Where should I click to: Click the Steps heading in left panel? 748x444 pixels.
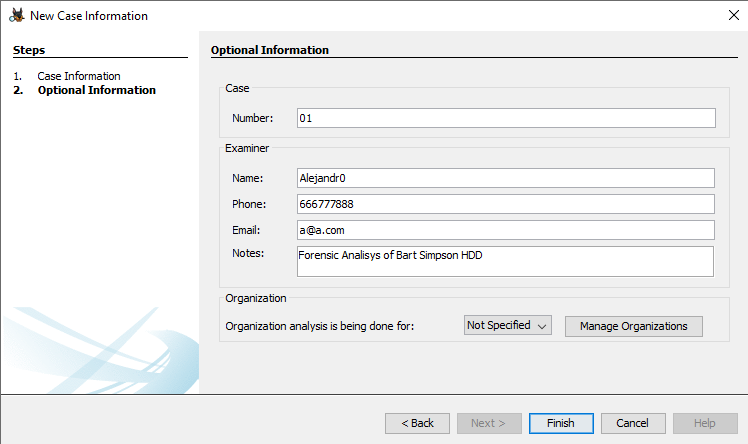click(29, 50)
